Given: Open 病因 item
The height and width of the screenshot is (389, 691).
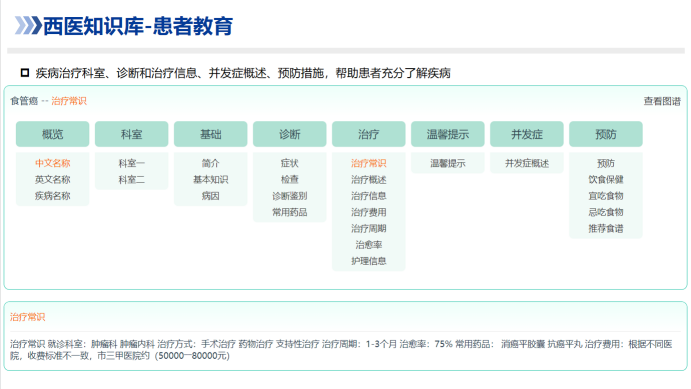Looking at the screenshot, I should pos(211,196).
